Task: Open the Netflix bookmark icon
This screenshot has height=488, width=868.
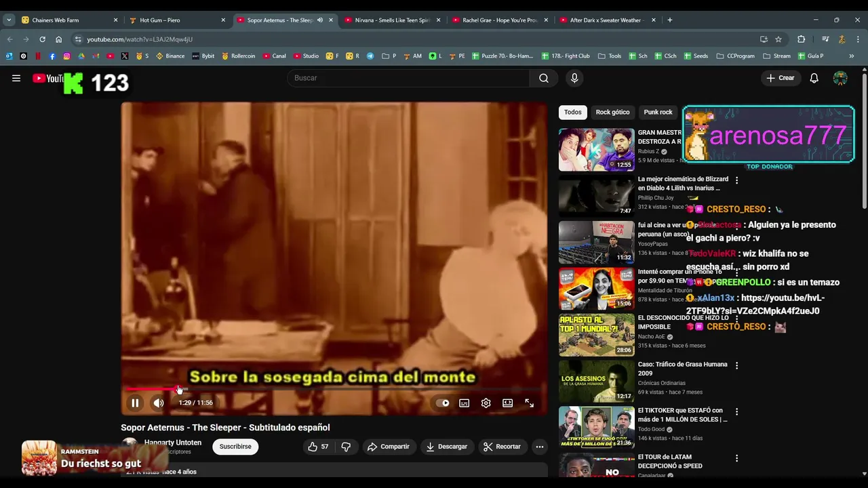Action: [x=38, y=56]
